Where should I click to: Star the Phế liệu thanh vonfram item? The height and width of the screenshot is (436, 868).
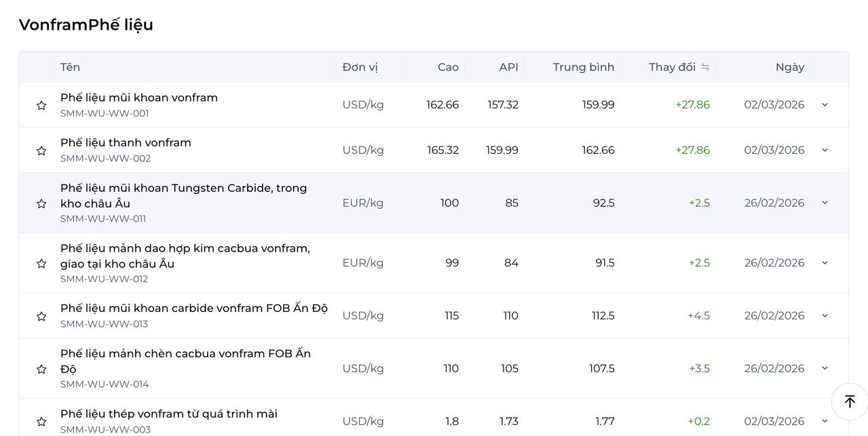pyautogui.click(x=41, y=151)
